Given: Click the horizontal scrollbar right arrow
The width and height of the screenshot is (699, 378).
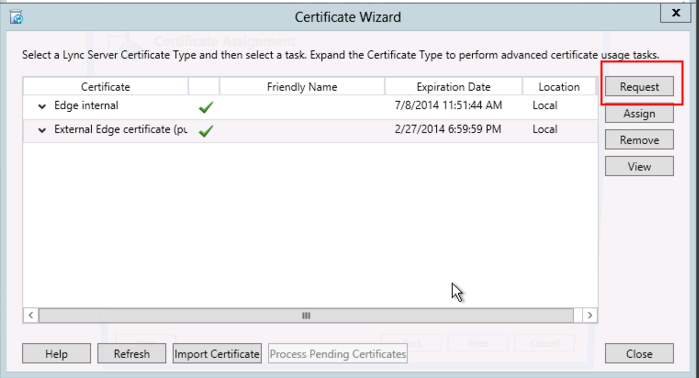Looking at the screenshot, I should [x=590, y=316].
